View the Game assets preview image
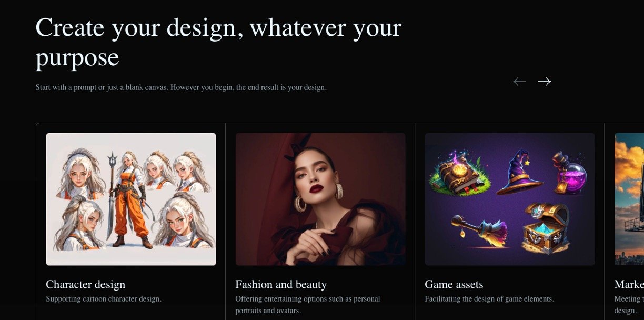 click(510, 199)
